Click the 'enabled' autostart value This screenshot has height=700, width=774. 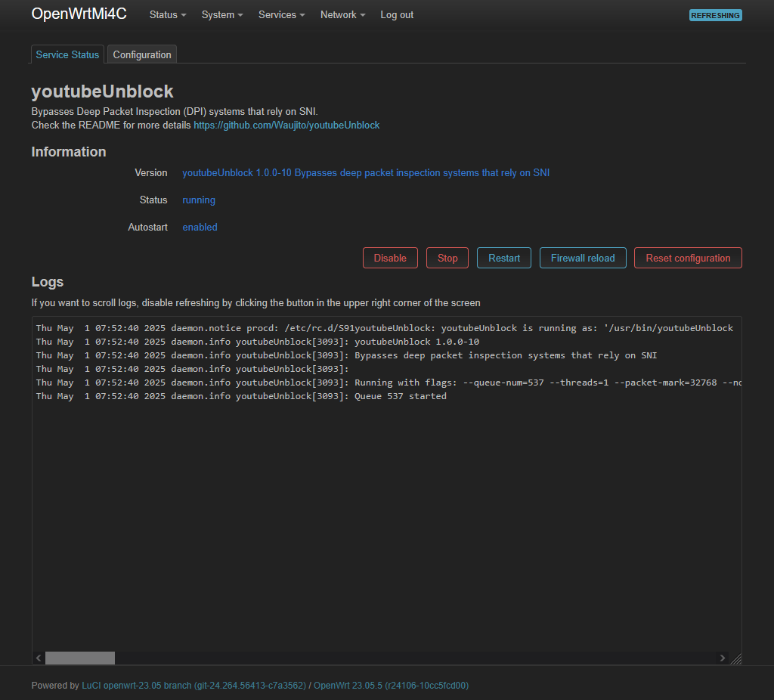pyautogui.click(x=200, y=227)
